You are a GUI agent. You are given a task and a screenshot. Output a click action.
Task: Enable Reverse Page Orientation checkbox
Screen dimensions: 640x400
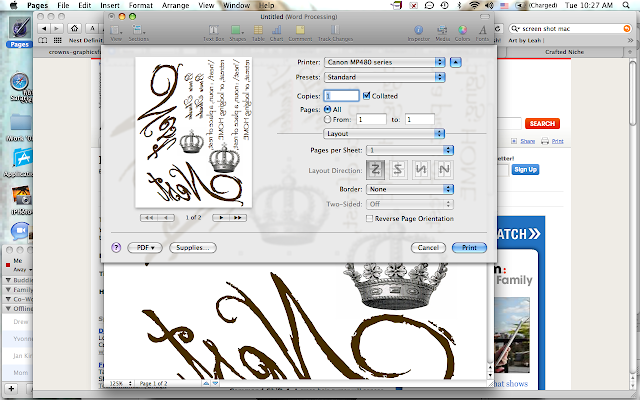click(369, 218)
